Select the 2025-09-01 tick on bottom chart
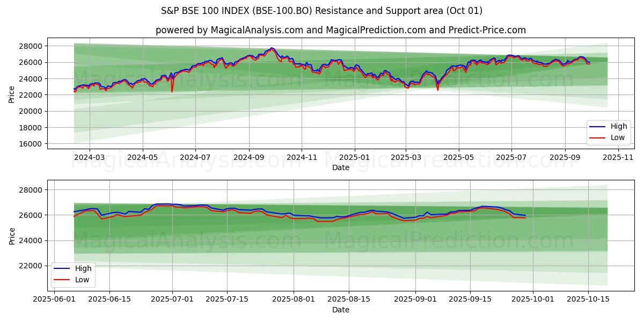The width and height of the screenshot is (644, 322). tap(416, 299)
